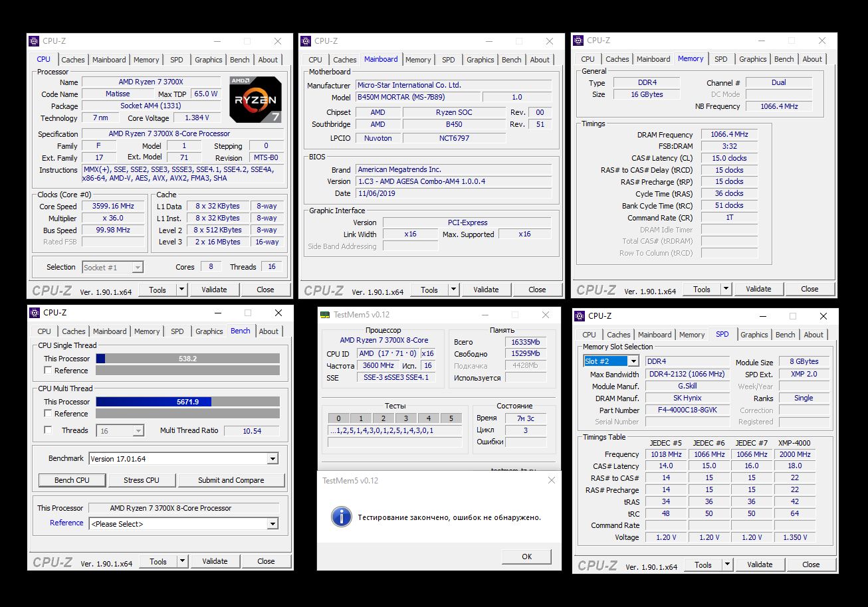868x607 pixels.
Task: Tick the Threads checkbox in the Bench window
Action: 48,430
